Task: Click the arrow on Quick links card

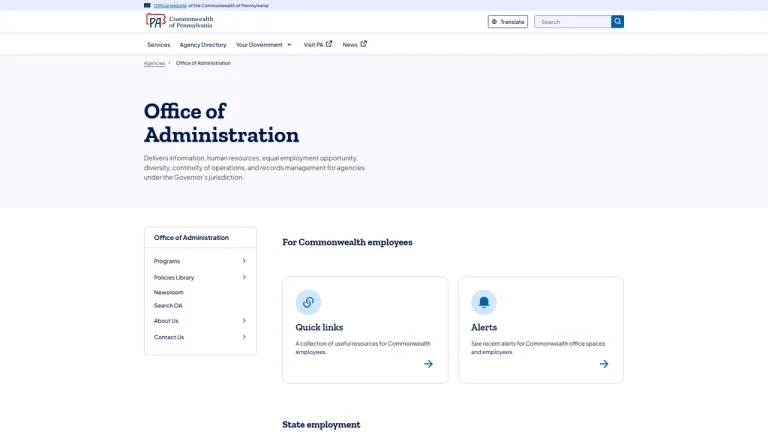Action: point(429,364)
